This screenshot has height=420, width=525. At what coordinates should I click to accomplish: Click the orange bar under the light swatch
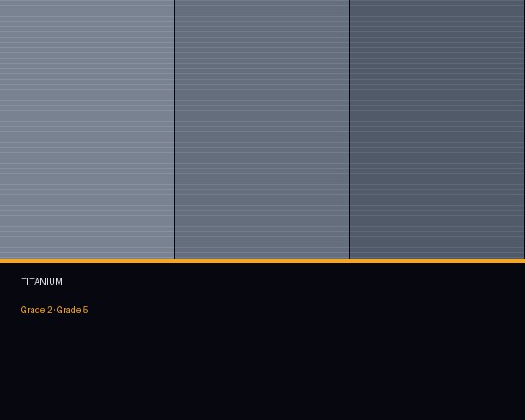pyautogui.click(x=87, y=261)
